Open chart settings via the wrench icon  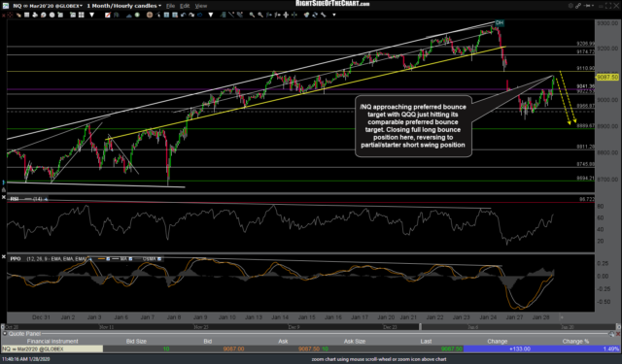click(324, 15)
